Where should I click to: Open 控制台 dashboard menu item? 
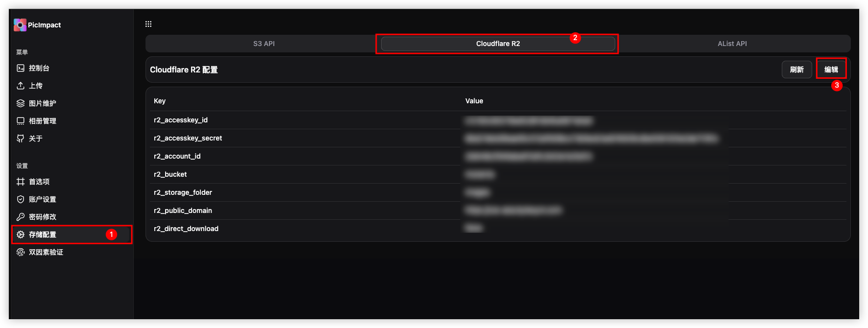72,68
